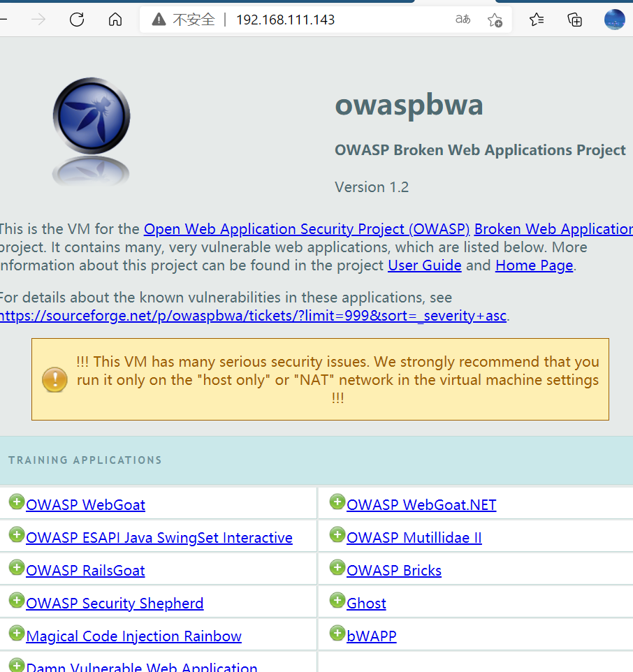Open the project Home Page link

click(534, 265)
